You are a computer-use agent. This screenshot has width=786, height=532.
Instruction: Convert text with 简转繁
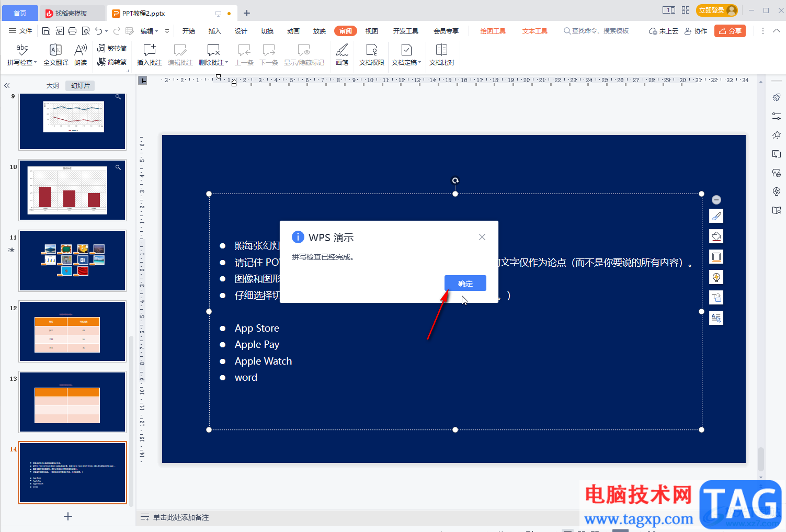[x=112, y=62]
